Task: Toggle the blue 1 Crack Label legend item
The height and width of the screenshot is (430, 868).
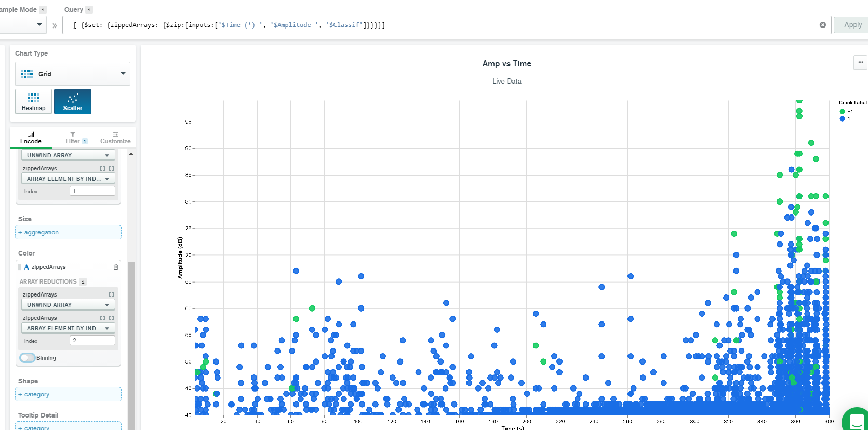Action: pos(845,119)
